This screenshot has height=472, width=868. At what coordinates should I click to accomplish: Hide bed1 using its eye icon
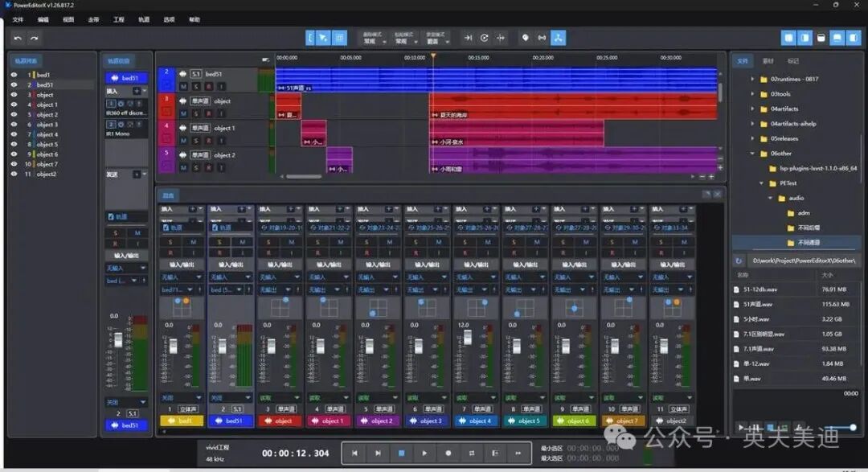click(14, 75)
